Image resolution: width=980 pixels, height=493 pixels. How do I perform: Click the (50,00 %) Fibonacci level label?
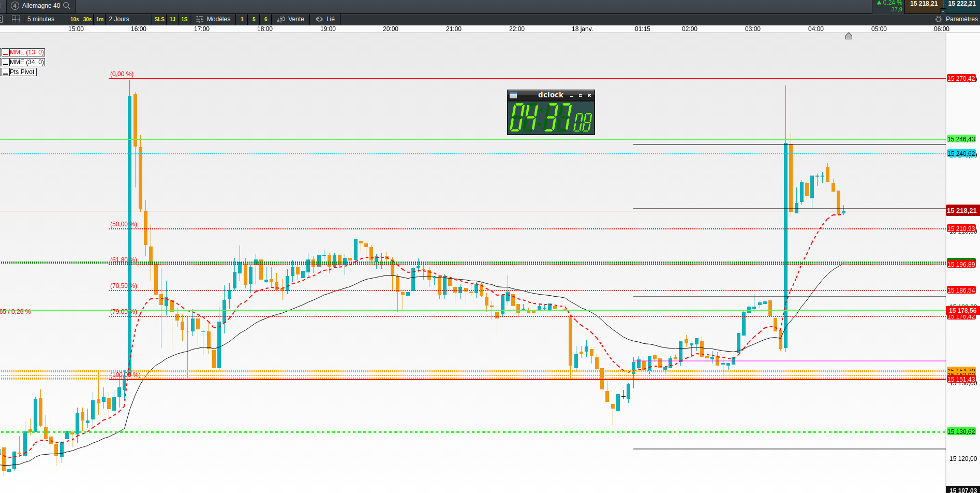click(123, 224)
